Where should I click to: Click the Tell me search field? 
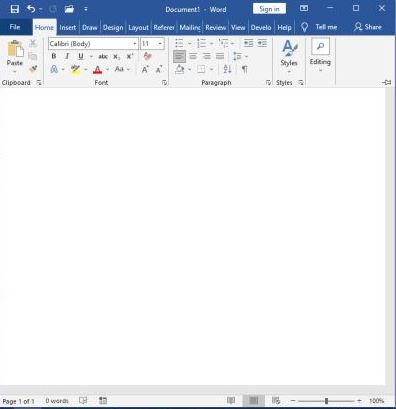[x=319, y=27]
